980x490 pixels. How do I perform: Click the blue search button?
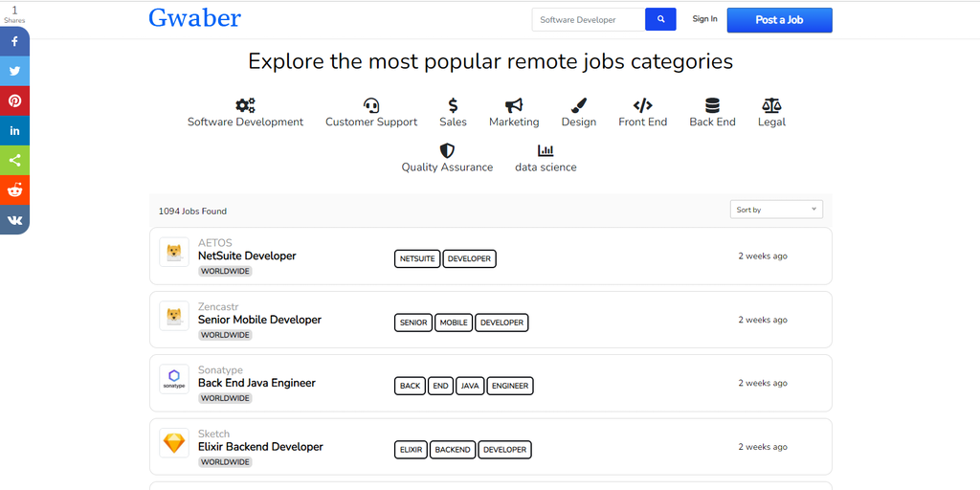click(x=660, y=19)
